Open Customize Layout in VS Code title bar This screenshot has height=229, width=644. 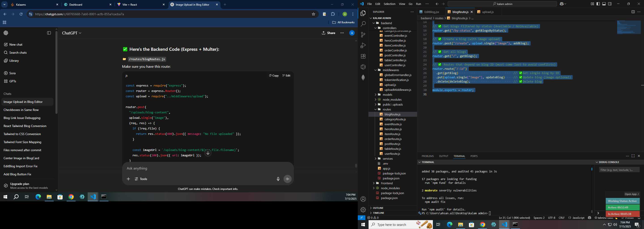[x=592, y=4]
